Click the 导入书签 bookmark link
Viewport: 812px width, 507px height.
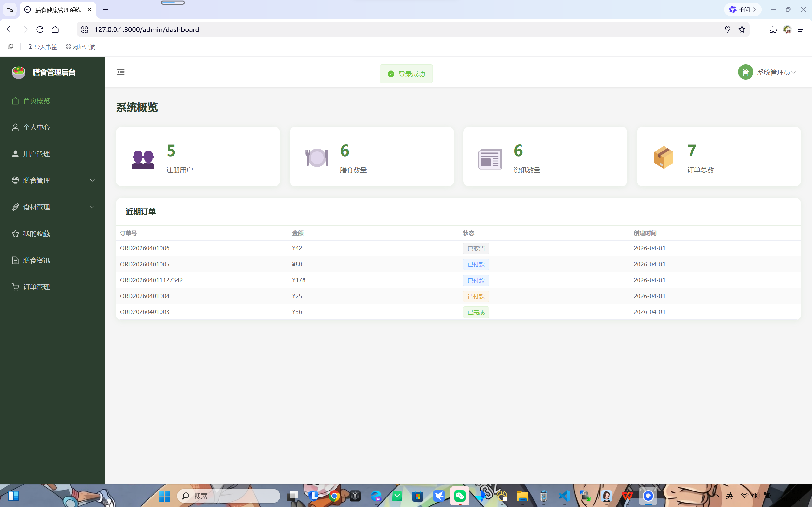pos(43,47)
